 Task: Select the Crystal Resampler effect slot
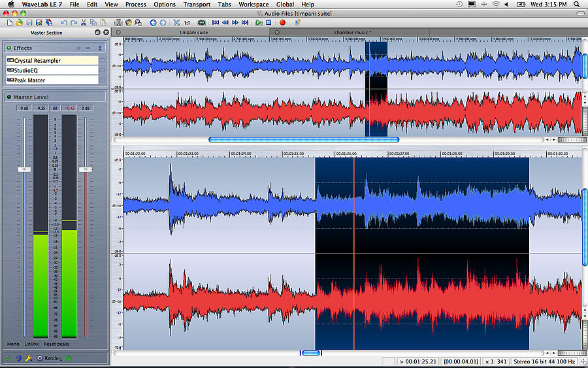pos(52,60)
